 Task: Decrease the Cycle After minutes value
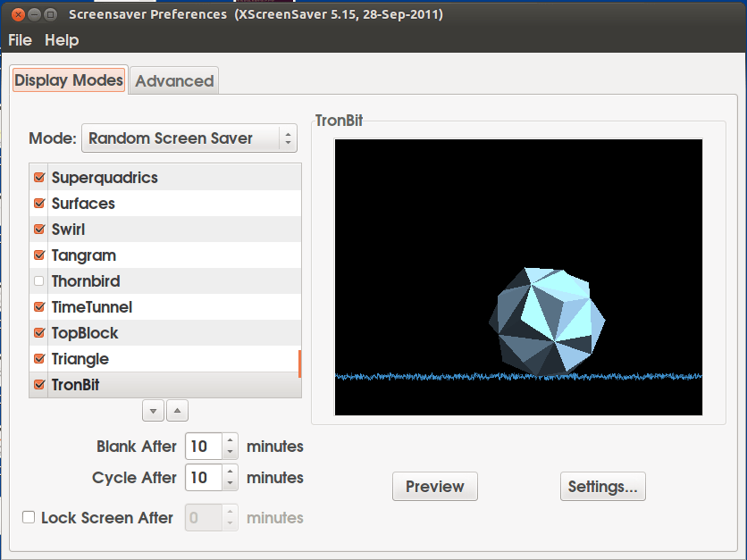[231, 483]
